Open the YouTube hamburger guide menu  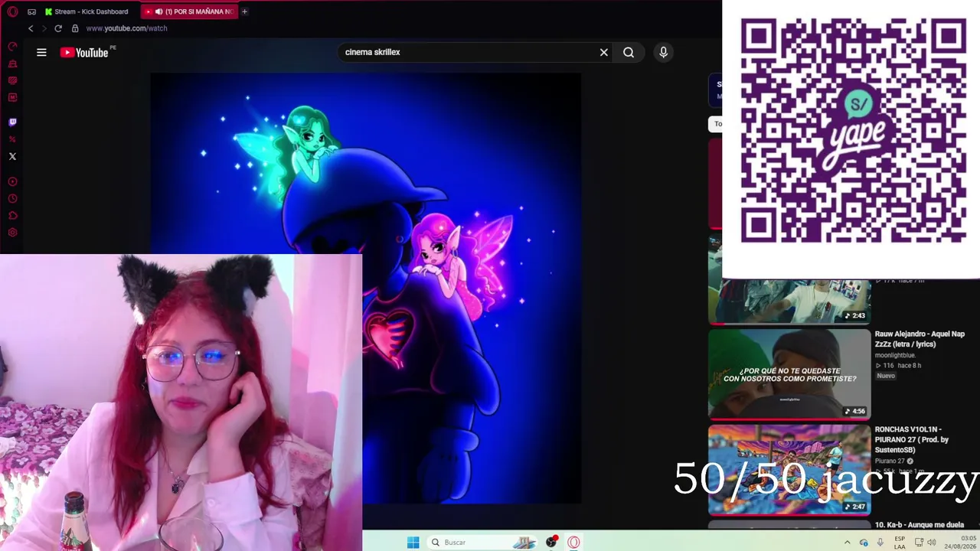click(41, 52)
